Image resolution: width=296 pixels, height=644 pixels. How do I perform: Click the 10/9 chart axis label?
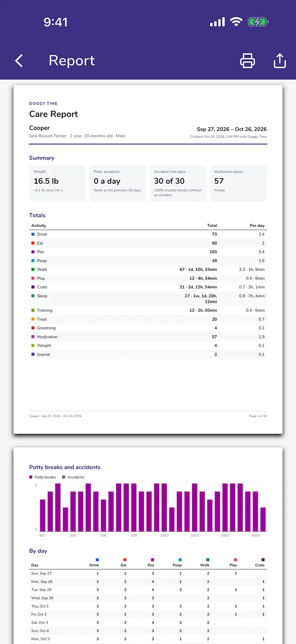click(134, 535)
